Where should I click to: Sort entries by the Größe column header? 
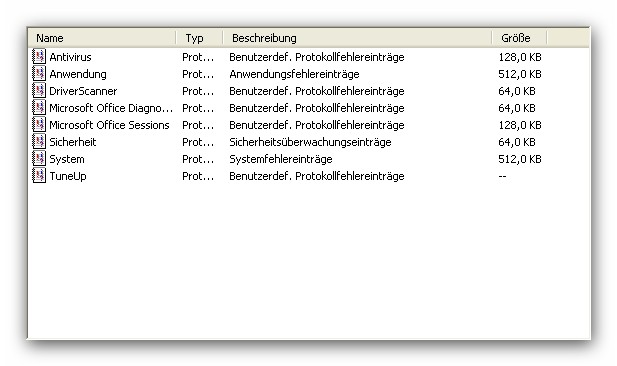point(519,38)
